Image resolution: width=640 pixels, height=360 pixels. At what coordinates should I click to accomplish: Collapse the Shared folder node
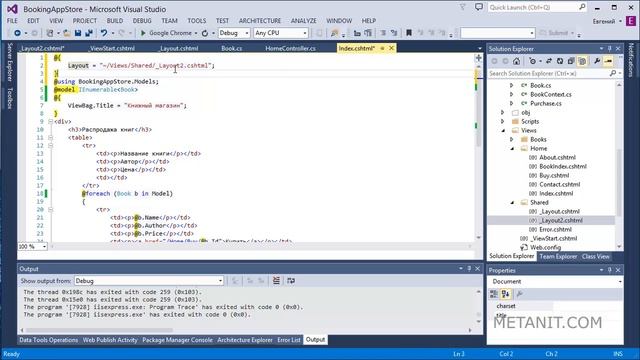coord(512,202)
